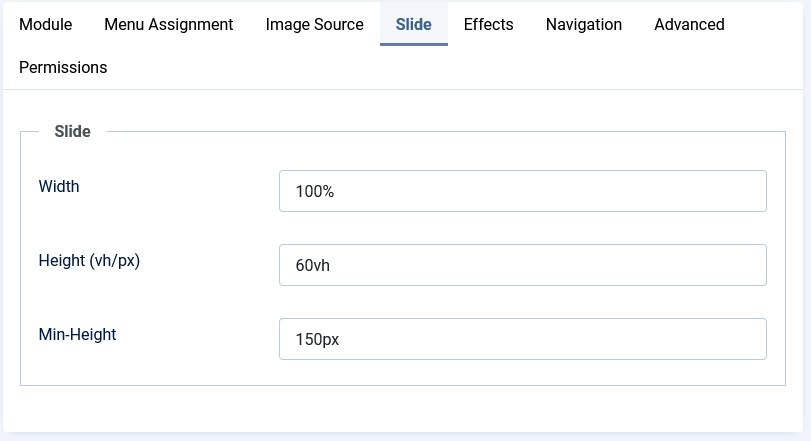Open the Effects tab
811x441 pixels.
click(x=488, y=24)
